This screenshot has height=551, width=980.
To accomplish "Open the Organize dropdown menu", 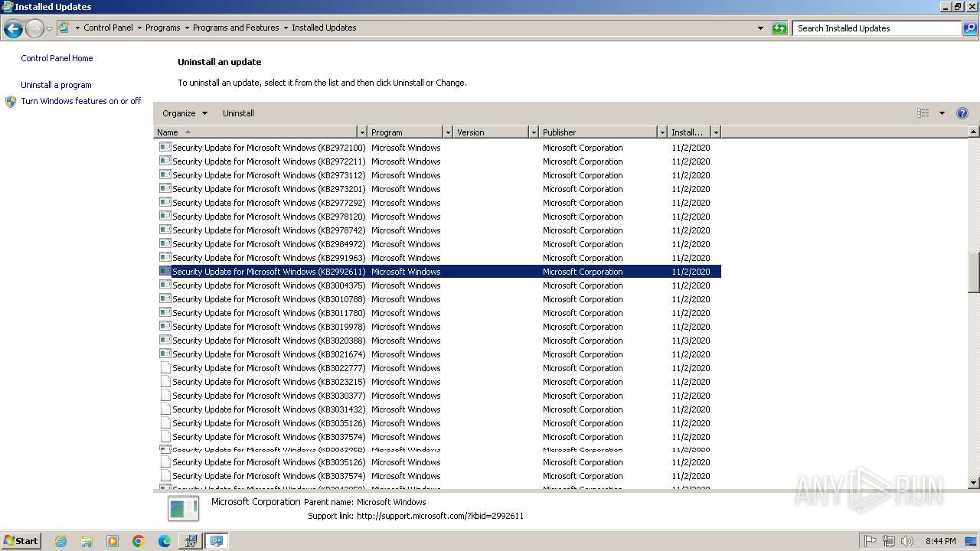I will pos(185,113).
